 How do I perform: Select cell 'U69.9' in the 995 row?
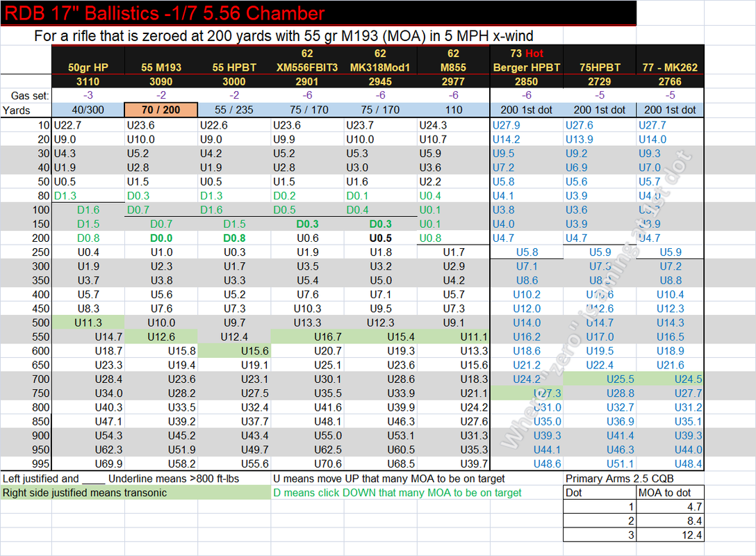(88, 464)
